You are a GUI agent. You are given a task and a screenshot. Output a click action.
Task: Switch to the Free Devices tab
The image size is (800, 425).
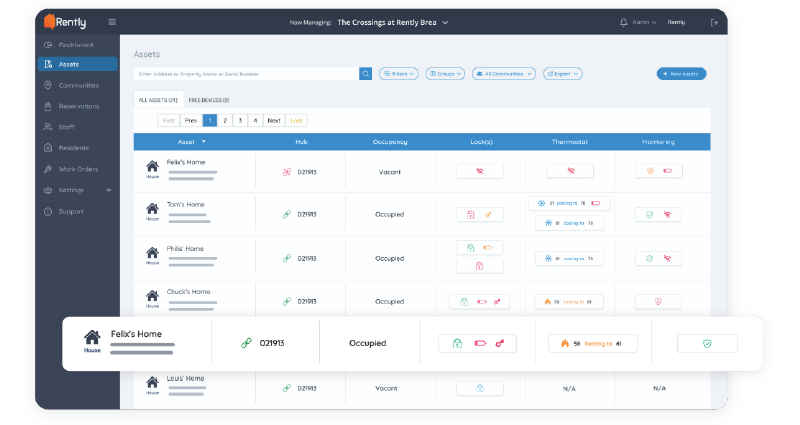coord(209,100)
